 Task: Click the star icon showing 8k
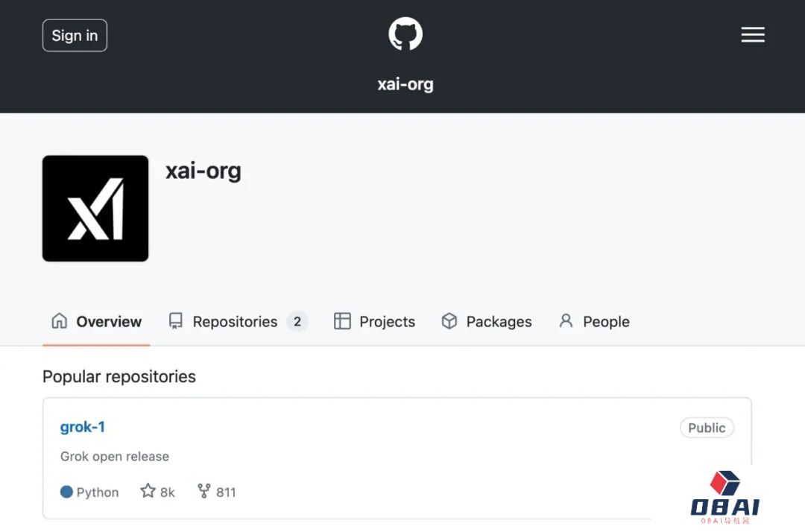[148, 491]
